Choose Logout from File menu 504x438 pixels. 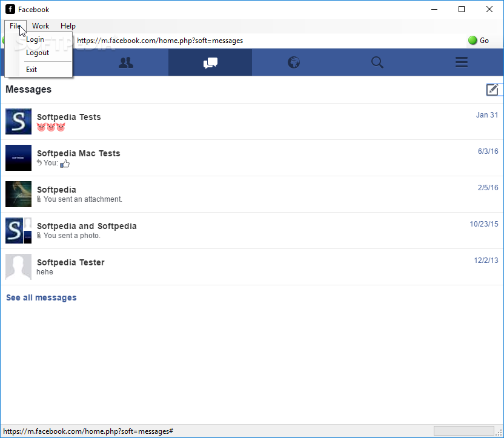38,53
